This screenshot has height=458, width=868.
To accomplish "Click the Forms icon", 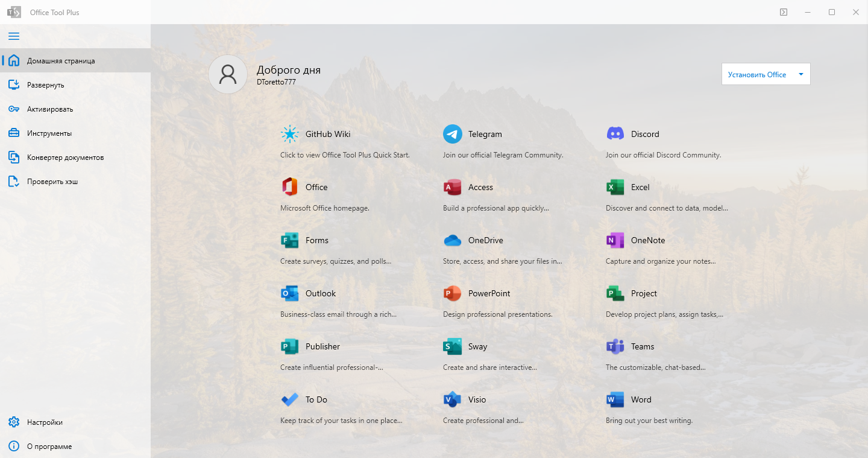I will [x=290, y=240].
